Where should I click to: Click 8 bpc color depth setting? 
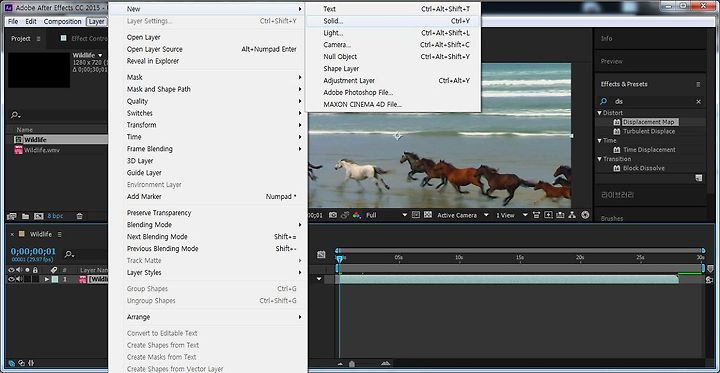pos(56,216)
